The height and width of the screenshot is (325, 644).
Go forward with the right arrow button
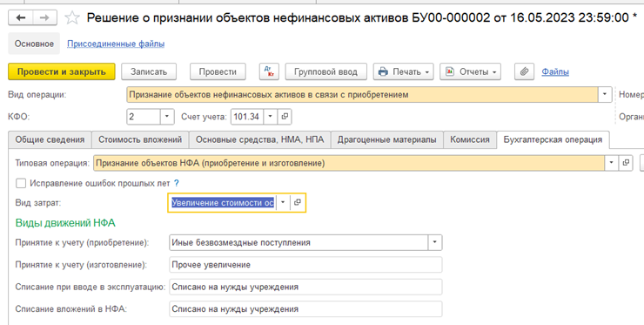[x=44, y=17]
